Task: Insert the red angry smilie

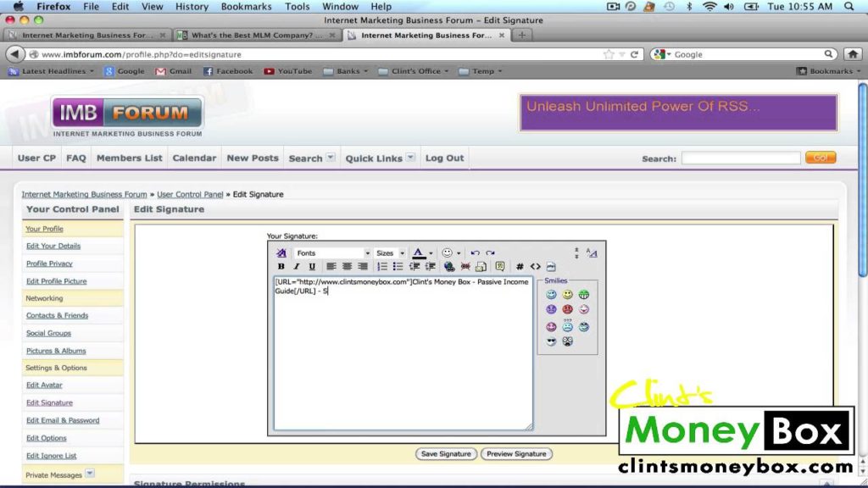Action: 567,310
